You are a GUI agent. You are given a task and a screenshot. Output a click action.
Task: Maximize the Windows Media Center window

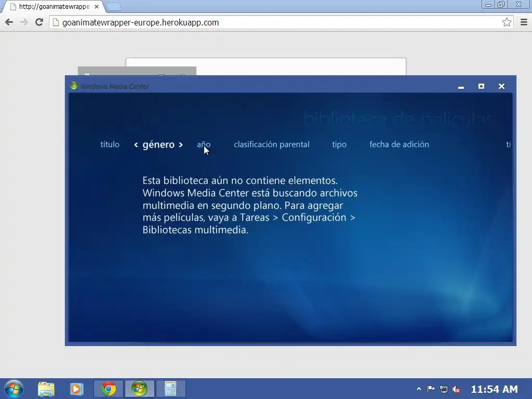point(481,86)
